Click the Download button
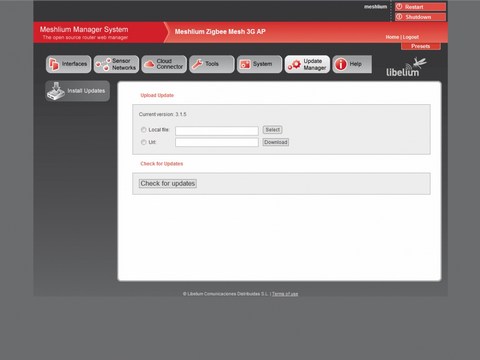Screen dimensions: 480x360 [x=276, y=142]
